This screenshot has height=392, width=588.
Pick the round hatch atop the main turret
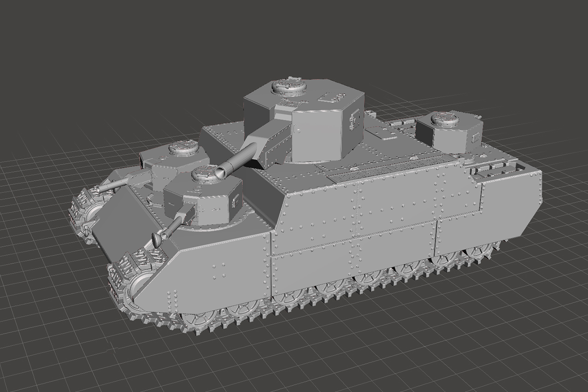click(288, 86)
